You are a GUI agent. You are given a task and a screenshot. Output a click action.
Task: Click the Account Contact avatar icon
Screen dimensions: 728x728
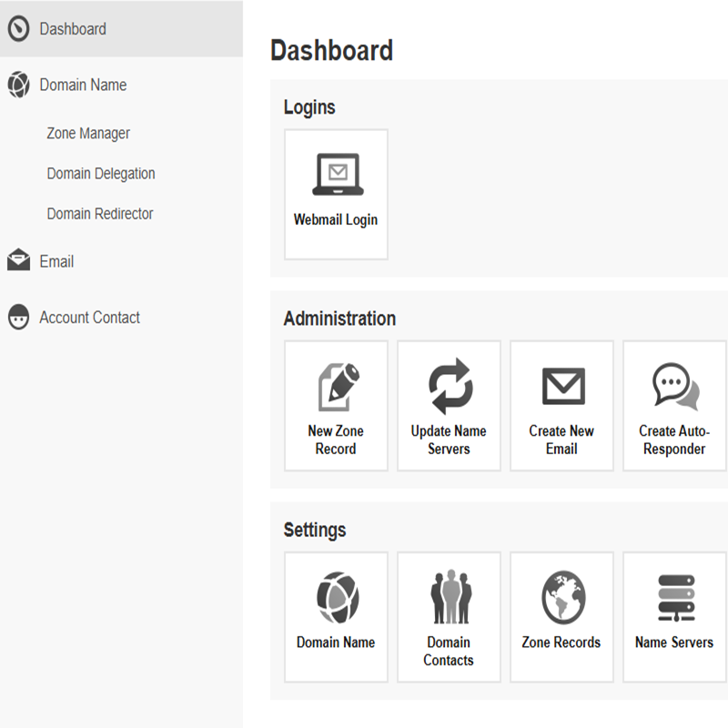point(18,318)
